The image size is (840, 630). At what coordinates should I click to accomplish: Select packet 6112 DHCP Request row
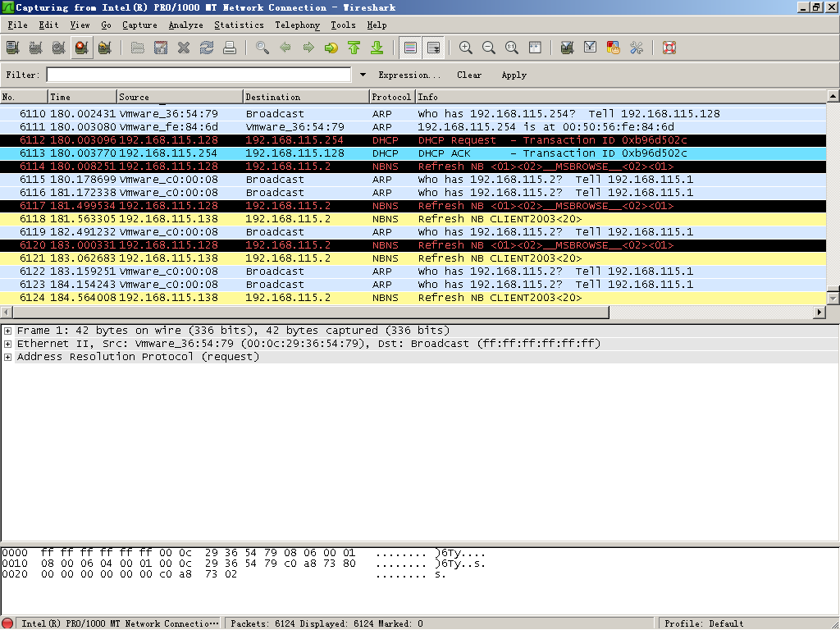(x=413, y=140)
